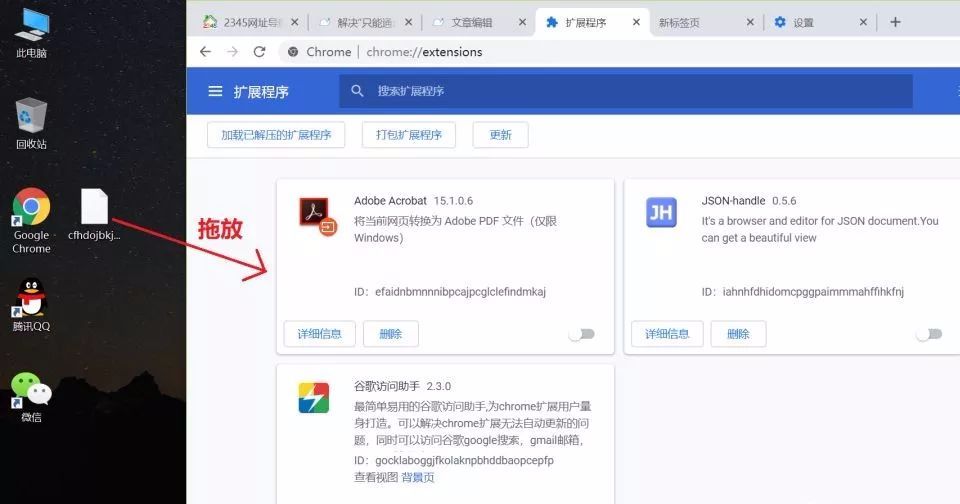Click 加载已解压的扩展程序 button
This screenshot has height=504, width=960.
click(x=276, y=135)
